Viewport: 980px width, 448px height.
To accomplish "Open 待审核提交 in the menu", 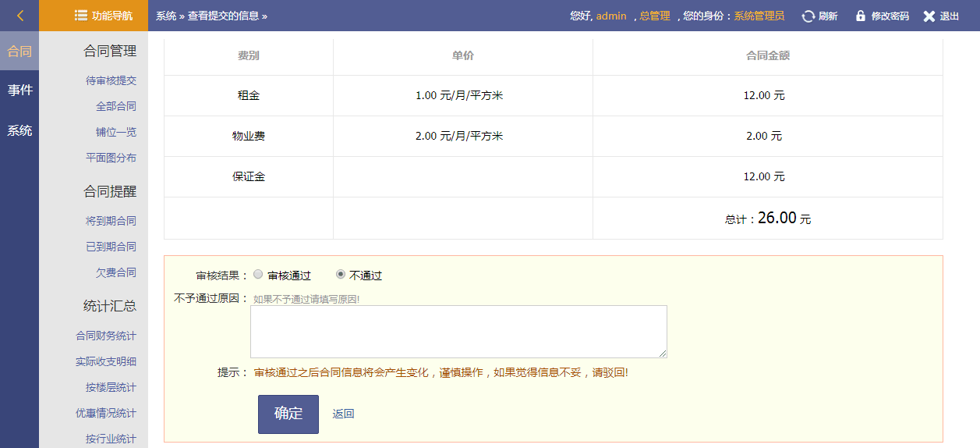I will click(111, 80).
